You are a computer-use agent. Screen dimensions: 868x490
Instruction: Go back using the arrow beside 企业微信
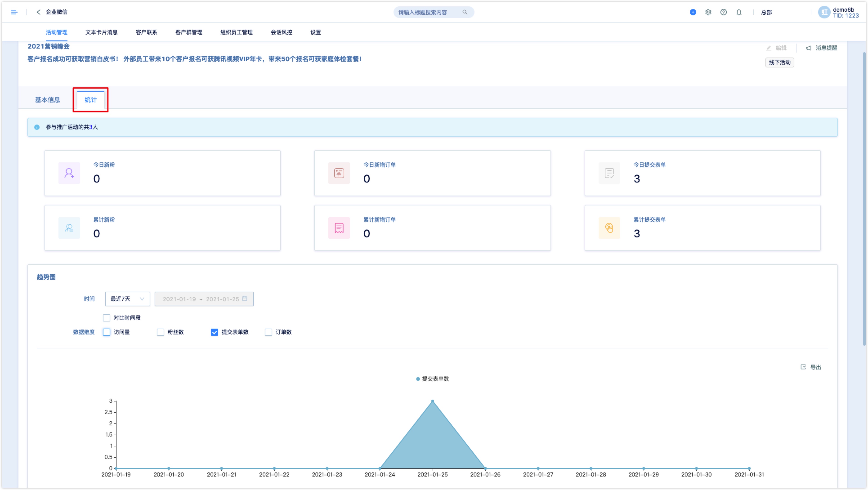(x=38, y=12)
